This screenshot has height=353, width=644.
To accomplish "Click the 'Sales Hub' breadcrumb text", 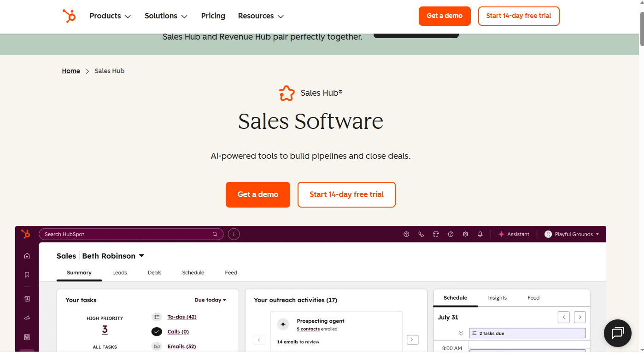I will tap(110, 71).
